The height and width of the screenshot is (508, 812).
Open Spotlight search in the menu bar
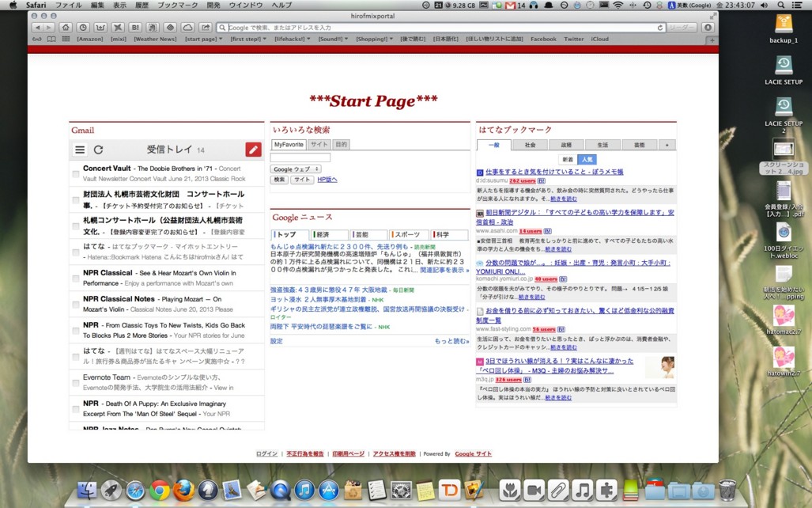tap(781, 6)
